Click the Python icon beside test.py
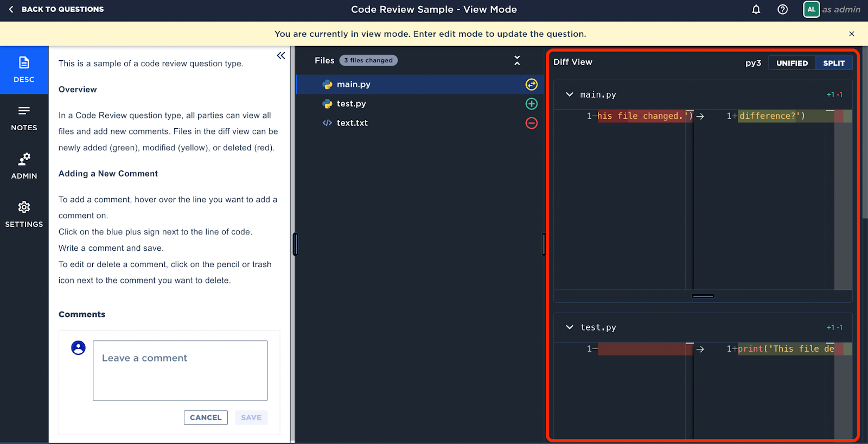Screen dimensions: 868x444 click(x=327, y=104)
